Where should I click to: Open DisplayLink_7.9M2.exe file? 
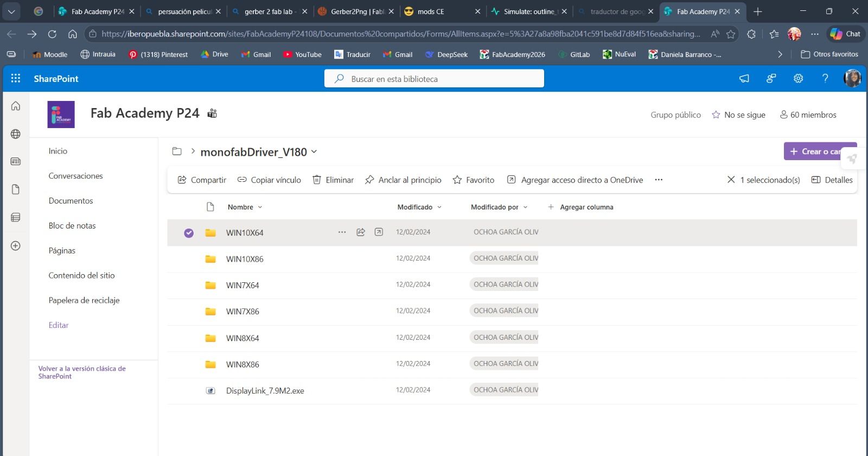(x=265, y=391)
